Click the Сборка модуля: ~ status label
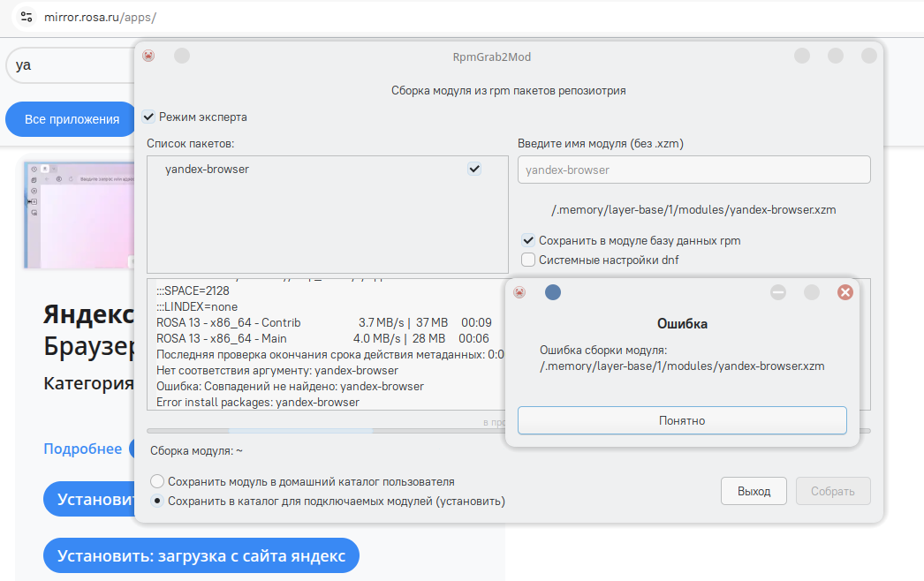This screenshot has width=924, height=581. click(x=196, y=451)
